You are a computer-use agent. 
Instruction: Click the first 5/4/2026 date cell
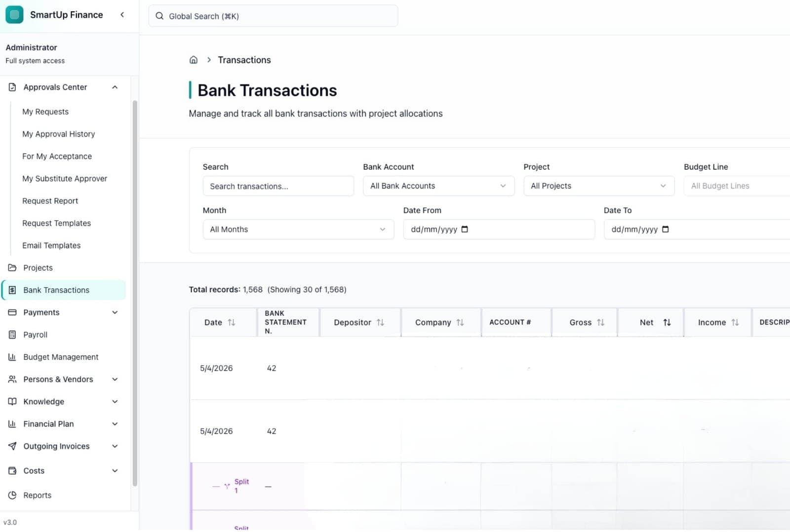coord(216,368)
